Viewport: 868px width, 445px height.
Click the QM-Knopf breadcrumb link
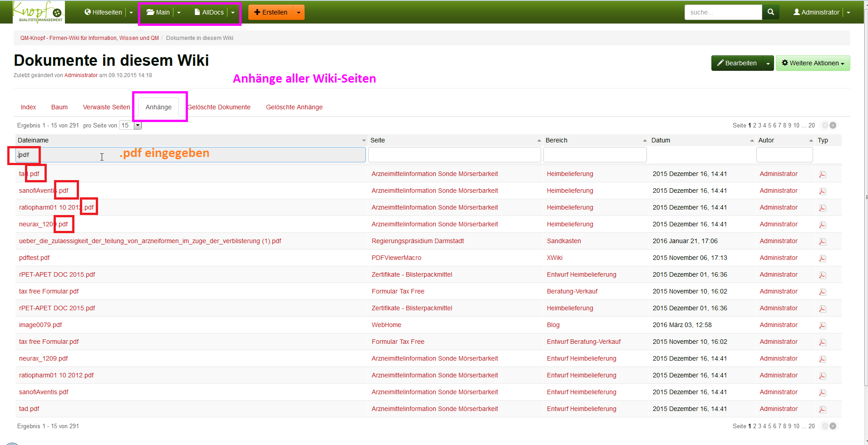tap(89, 38)
